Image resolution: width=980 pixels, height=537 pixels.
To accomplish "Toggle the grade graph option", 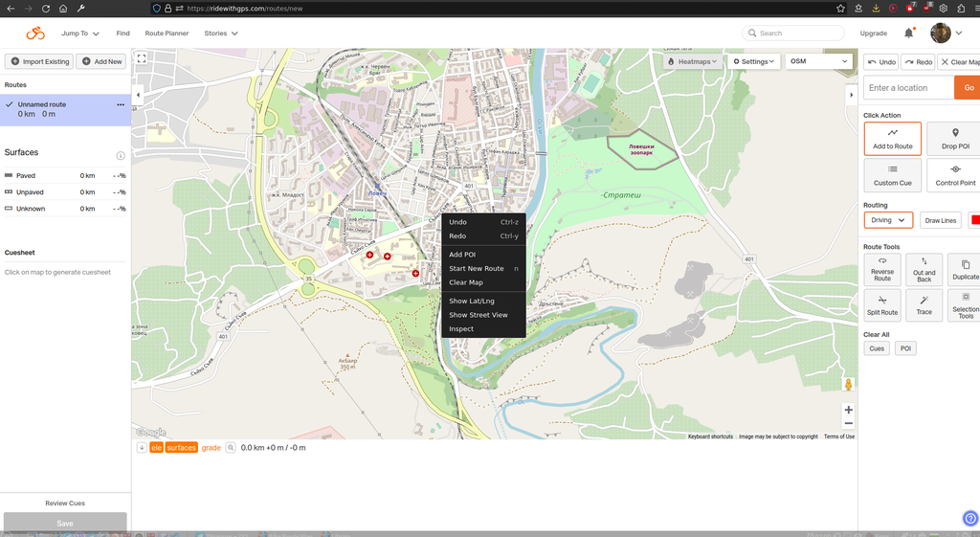I will (211, 448).
